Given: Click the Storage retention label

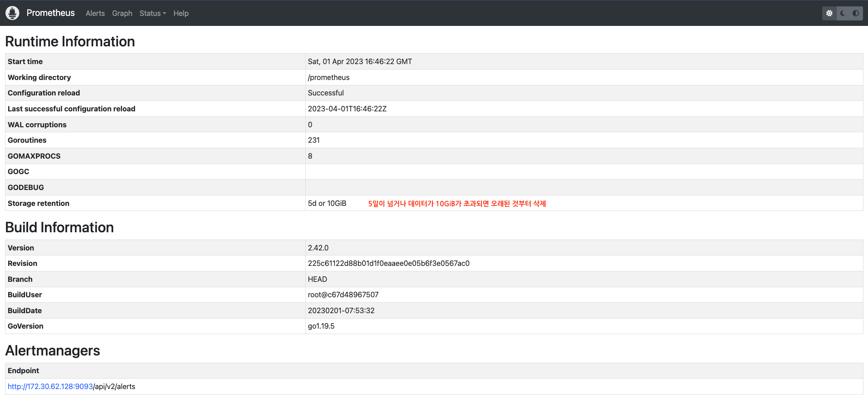Looking at the screenshot, I should pyautogui.click(x=39, y=204).
